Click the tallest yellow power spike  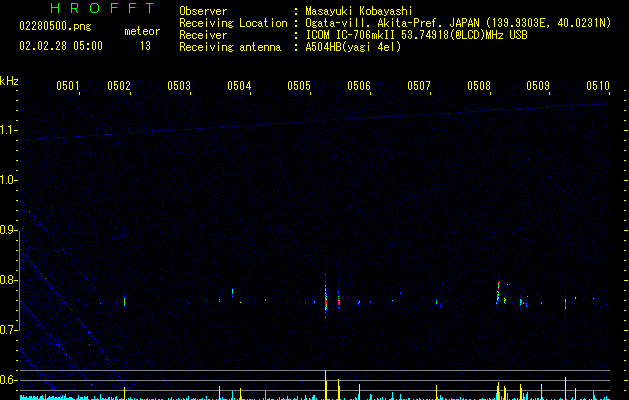tap(325, 385)
